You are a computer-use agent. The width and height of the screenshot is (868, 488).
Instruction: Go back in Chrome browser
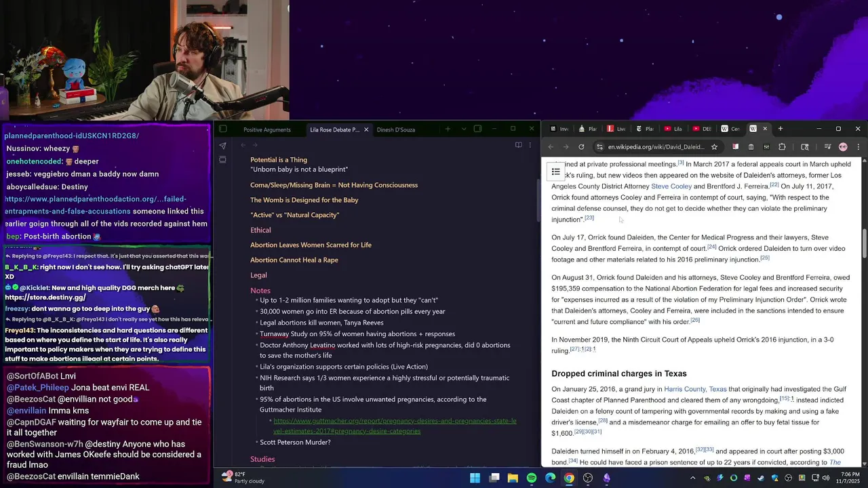(x=551, y=146)
